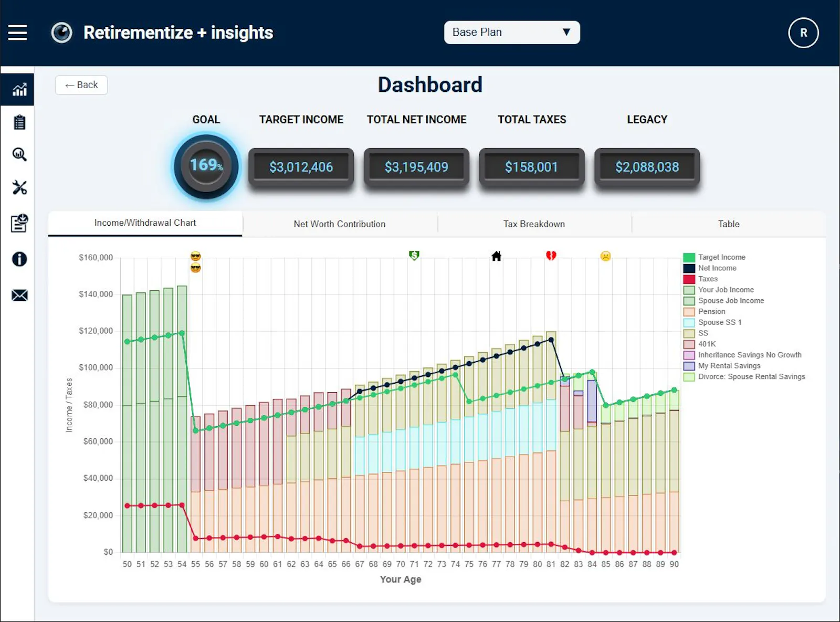Toggle Net Income legend series
Viewport: 840px width, 622px height.
coord(710,268)
